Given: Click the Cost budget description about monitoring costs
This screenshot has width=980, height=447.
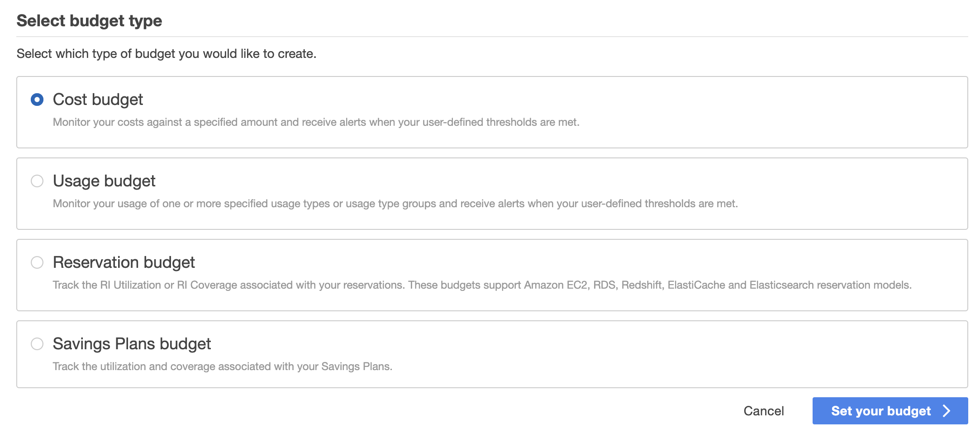Looking at the screenshot, I should click(316, 122).
